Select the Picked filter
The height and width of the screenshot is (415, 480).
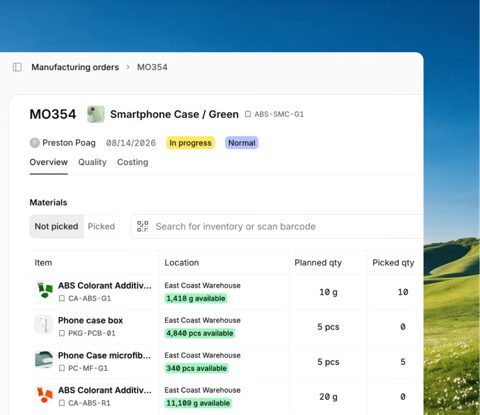click(101, 226)
